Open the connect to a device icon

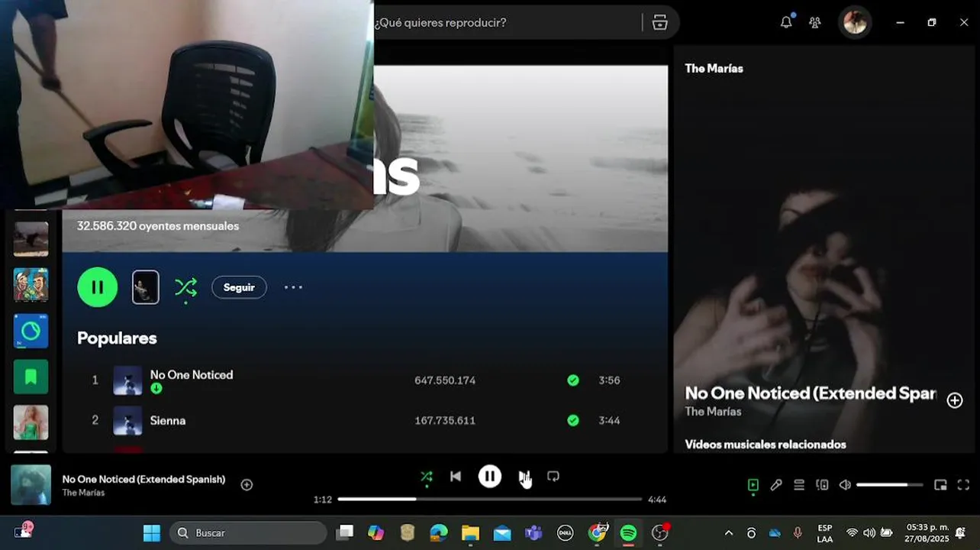[x=822, y=484]
